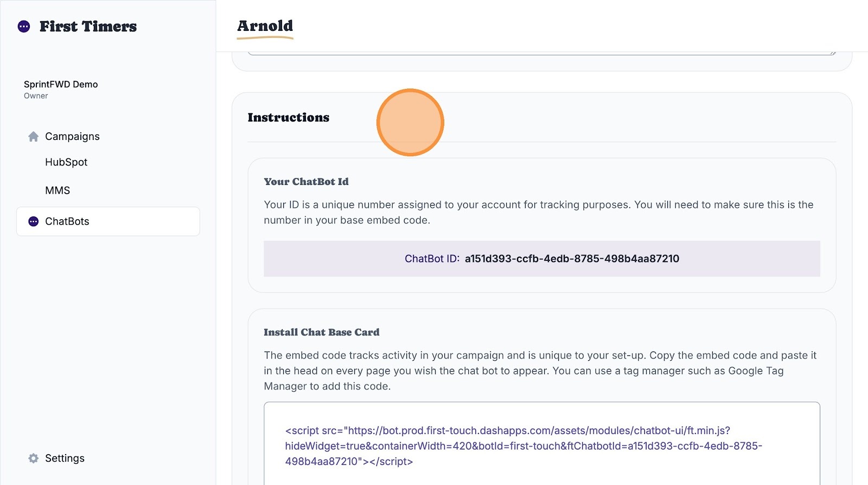This screenshot has width=868, height=485.
Task: Click the paragraph starting 'Your ID is a unique number'
Action: [x=539, y=212]
